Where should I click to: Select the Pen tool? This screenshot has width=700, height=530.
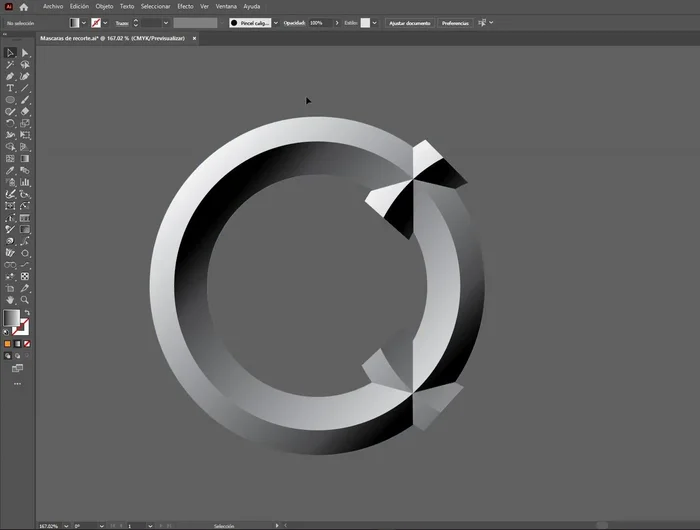point(10,76)
